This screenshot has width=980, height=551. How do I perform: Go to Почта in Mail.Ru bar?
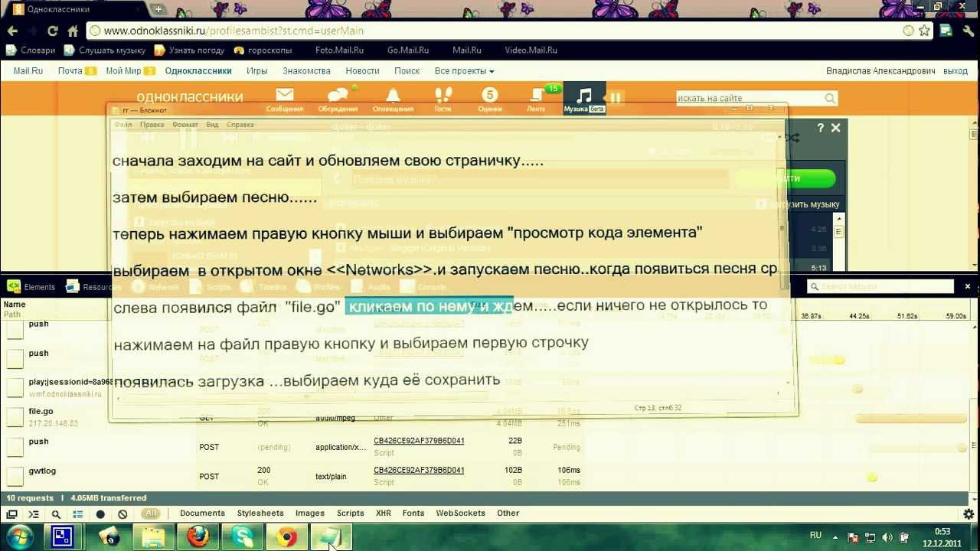click(70, 70)
